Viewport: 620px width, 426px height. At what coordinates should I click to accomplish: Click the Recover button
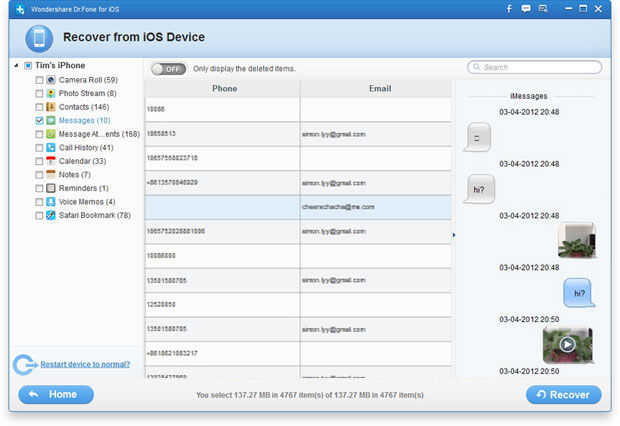(x=563, y=395)
